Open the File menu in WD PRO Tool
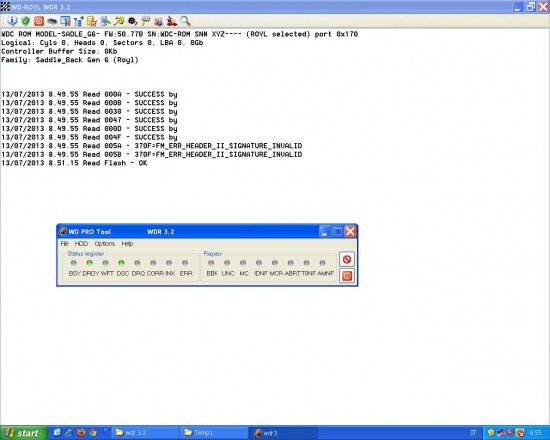Viewport: 550px width, 440px height. click(65, 244)
